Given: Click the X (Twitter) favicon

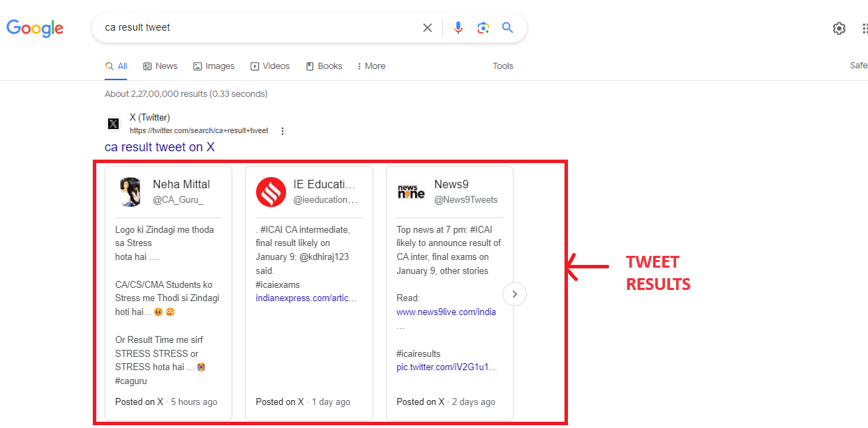Looking at the screenshot, I should pos(114,124).
